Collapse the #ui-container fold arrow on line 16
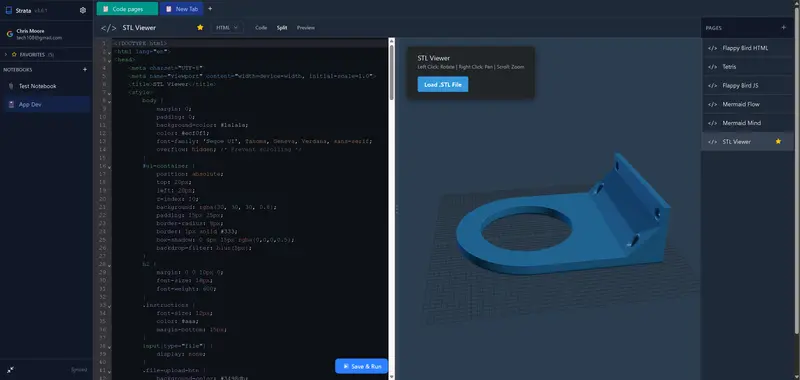 [x=110, y=166]
